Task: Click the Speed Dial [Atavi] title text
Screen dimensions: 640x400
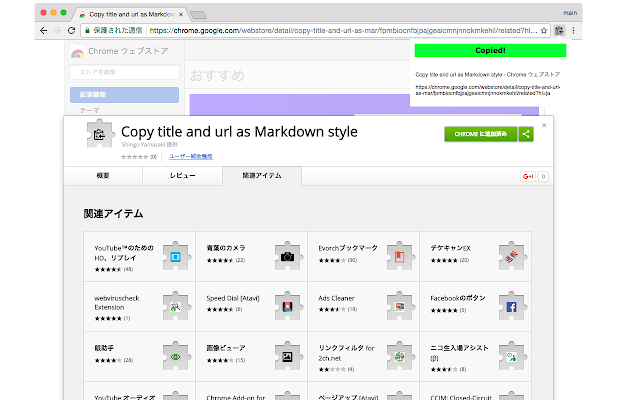Action: pyautogui.click(x=233, y=298)
